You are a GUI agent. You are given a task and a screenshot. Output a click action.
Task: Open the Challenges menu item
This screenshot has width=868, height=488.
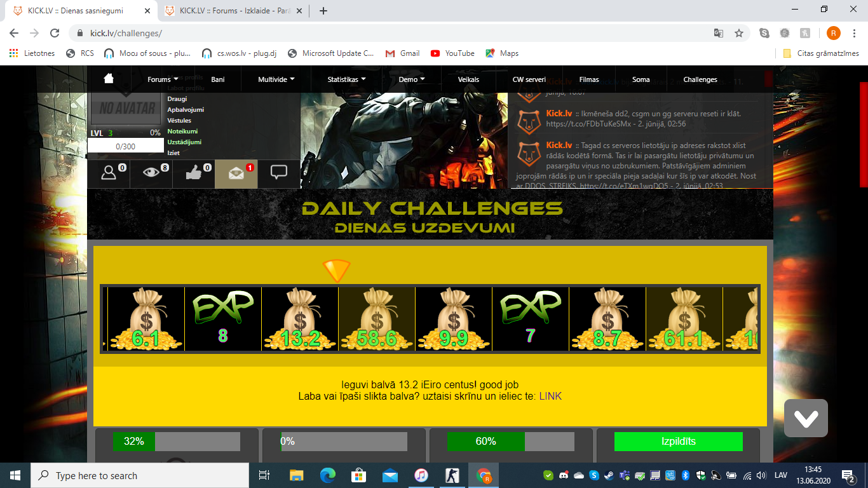click(700, 79)
